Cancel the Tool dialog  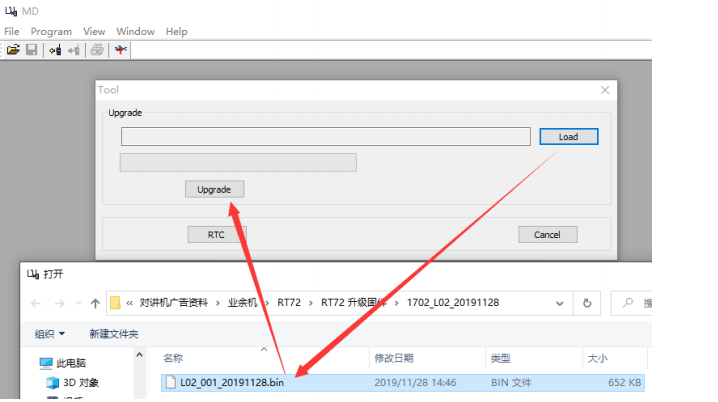(547, 234)
